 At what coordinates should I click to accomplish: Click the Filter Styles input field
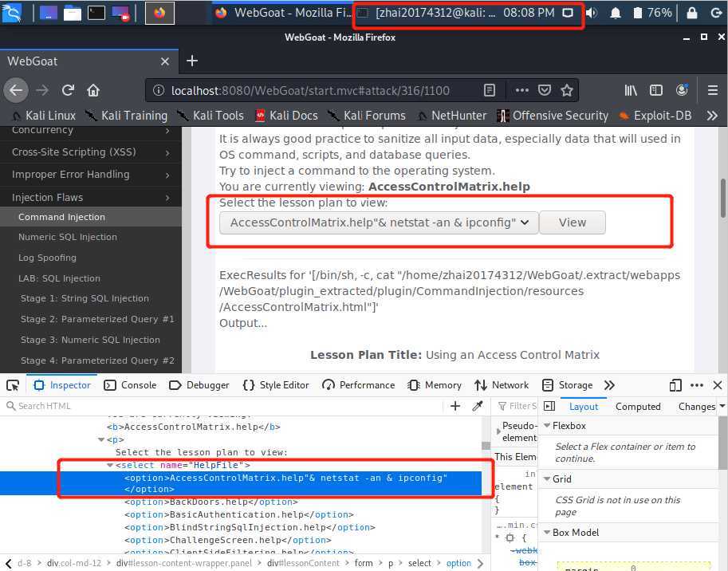[517, 406]
